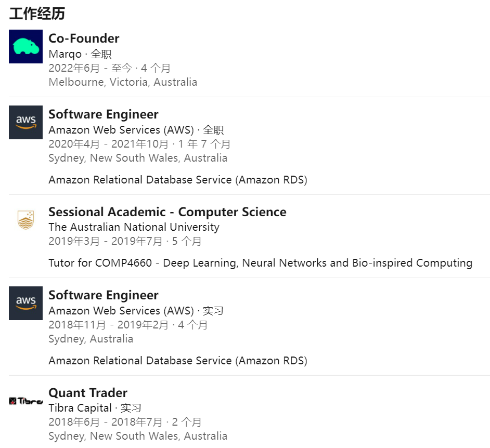Screen dimensions: 490x448
Task: Click the Marqo hippo company logo
Action: click(25, 47)
